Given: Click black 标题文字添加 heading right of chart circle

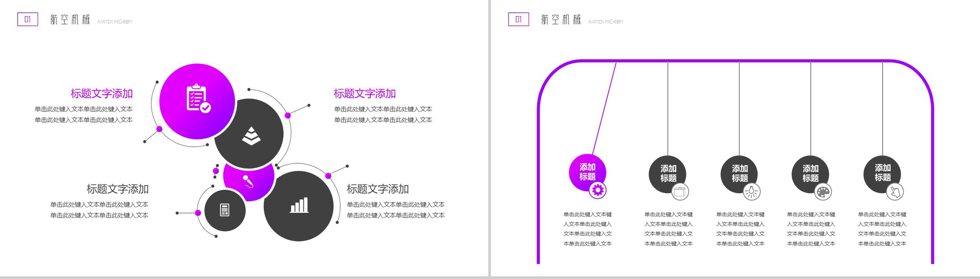Looking at the screenshot, I should [x=378, y=189].
